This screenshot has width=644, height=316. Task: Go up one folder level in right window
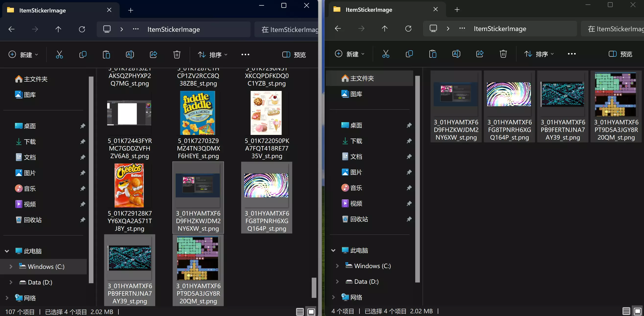[384, 29]
